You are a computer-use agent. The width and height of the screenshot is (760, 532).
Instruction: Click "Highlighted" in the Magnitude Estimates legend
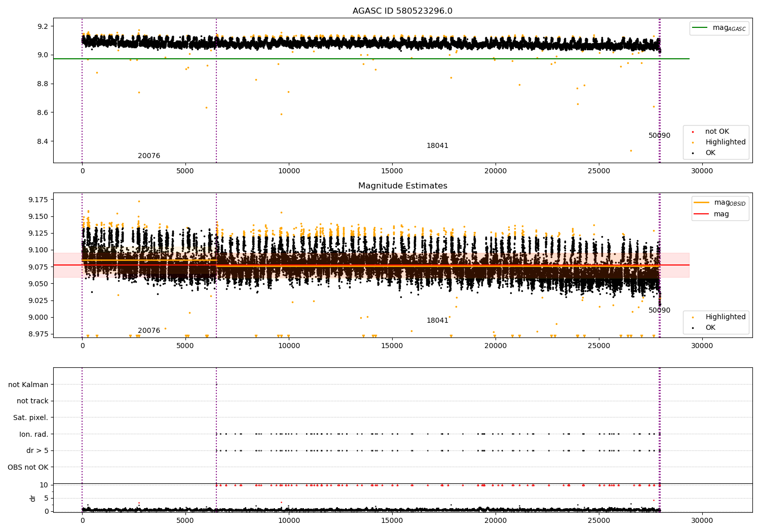pos(719,317)
